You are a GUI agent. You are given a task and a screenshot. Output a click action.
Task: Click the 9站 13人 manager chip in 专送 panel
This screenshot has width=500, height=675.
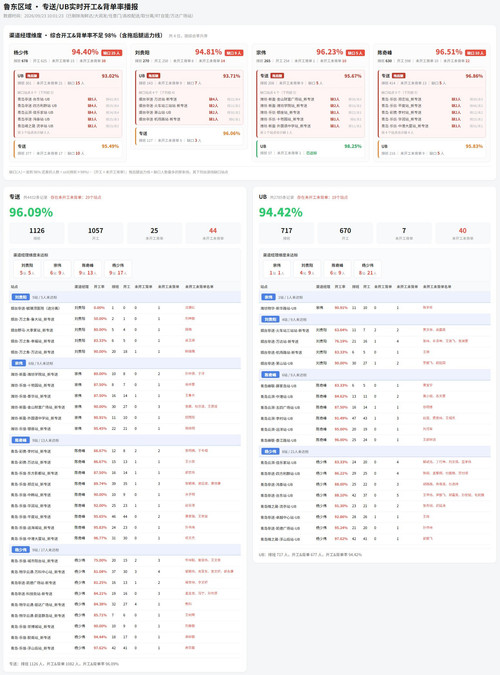click(x=87, y=269)
